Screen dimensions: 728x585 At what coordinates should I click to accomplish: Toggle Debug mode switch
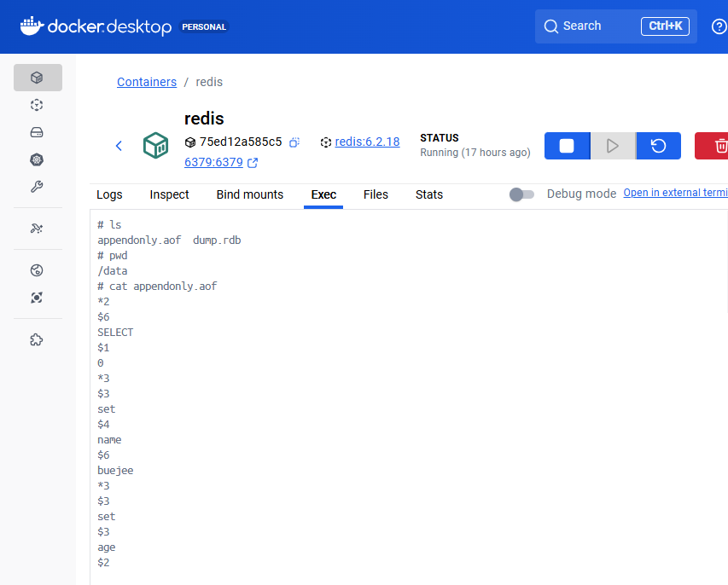[x=521, y=194]
